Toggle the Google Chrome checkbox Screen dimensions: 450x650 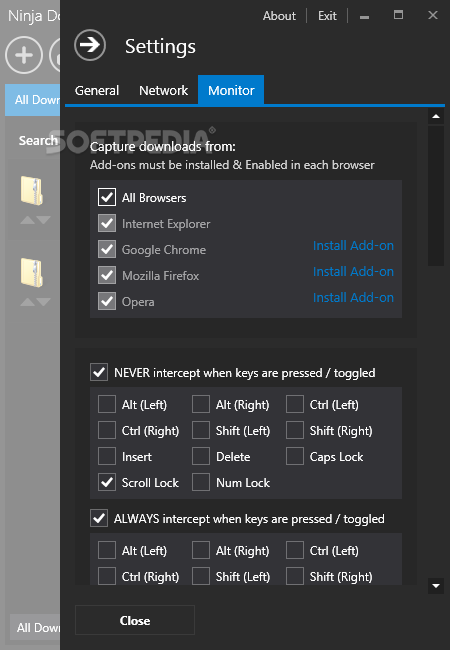tap(107, 250)
